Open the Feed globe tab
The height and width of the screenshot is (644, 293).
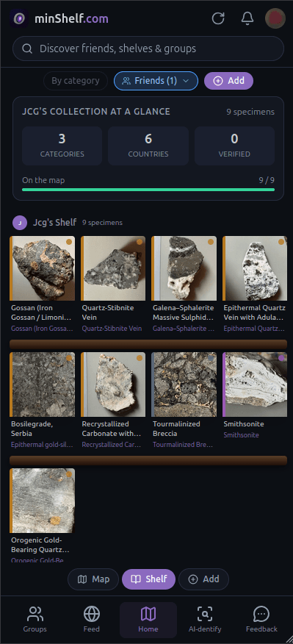tap(92, 620)
